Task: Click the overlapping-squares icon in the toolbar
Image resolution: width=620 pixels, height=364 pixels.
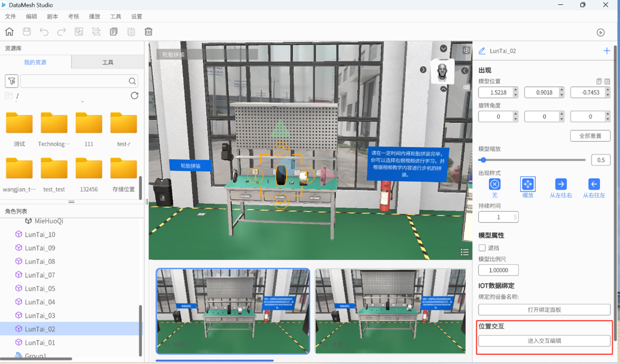Action: (79, 32)
